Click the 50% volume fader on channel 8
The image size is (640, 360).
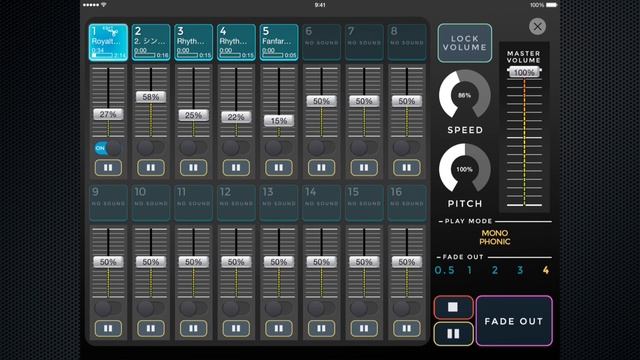click(407, 101)
